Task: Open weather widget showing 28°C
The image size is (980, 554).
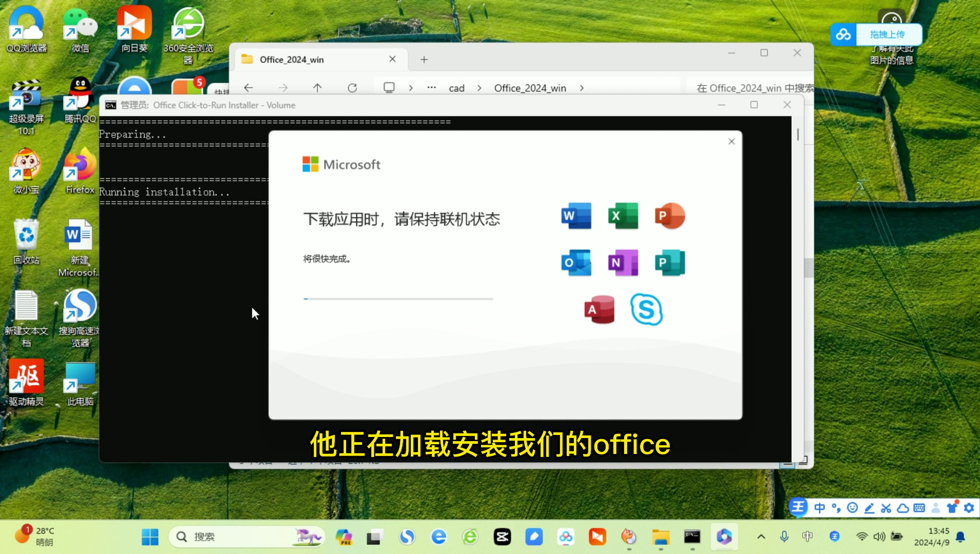Action: click(34, 536)
